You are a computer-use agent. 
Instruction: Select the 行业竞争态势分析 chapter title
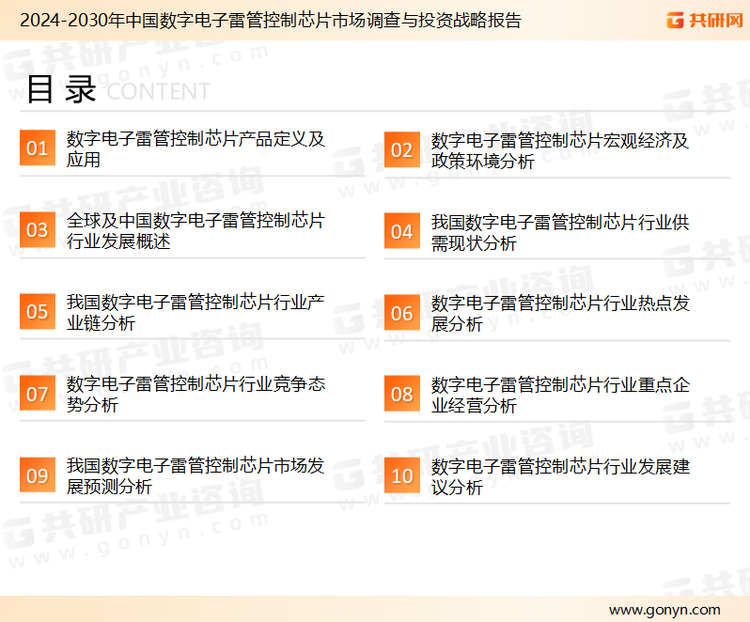[x=196, y=394]
